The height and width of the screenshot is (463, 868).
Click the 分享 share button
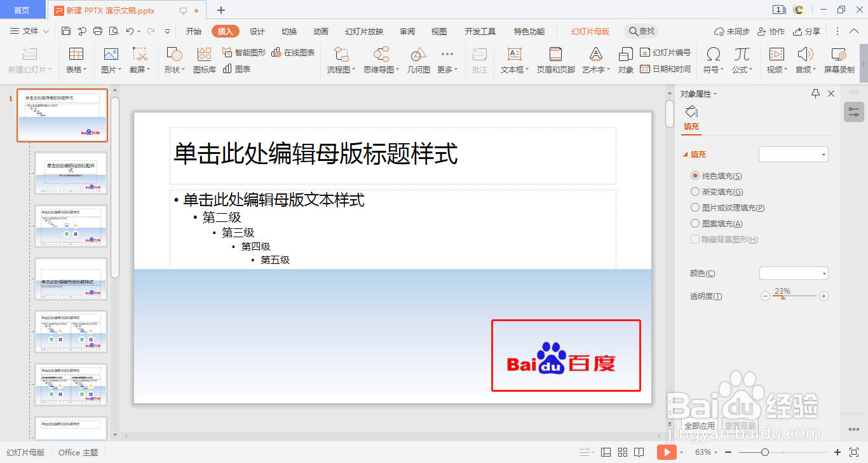pos(807,31)
